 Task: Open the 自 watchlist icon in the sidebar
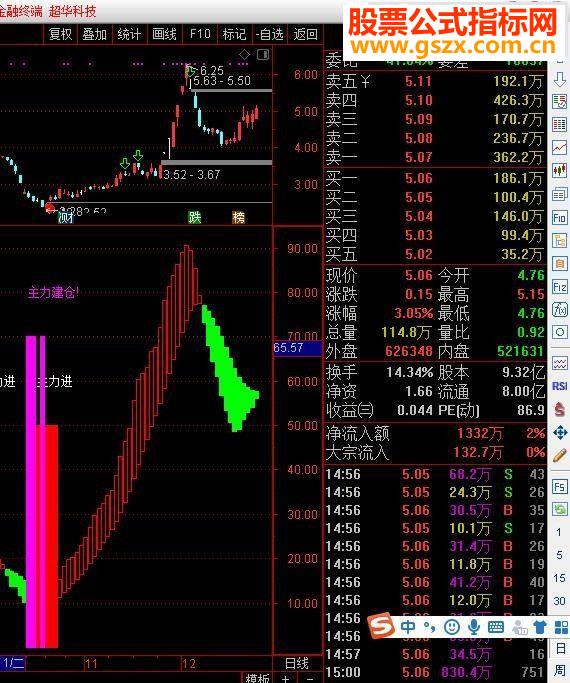click(x=560, y=264)
